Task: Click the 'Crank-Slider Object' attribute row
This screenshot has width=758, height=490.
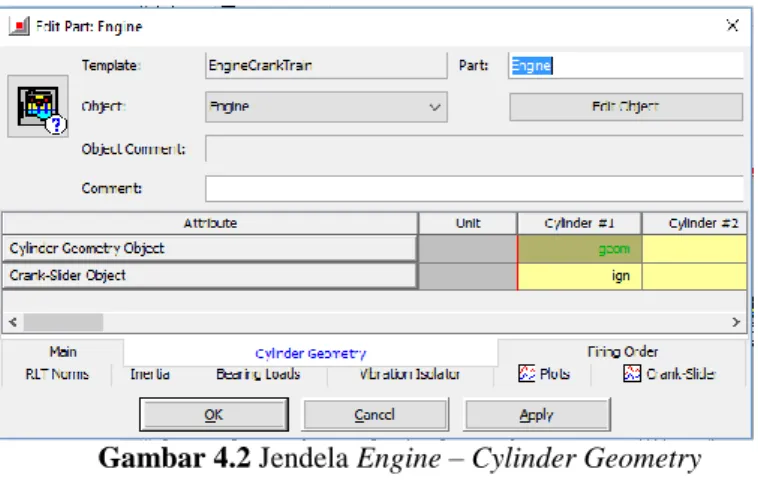Action: [x=210, y=275]
